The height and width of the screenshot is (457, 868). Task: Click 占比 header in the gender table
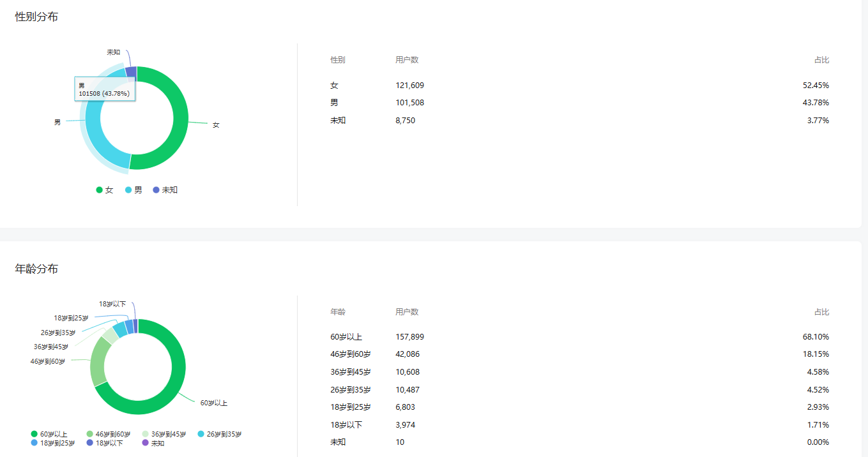821,60
